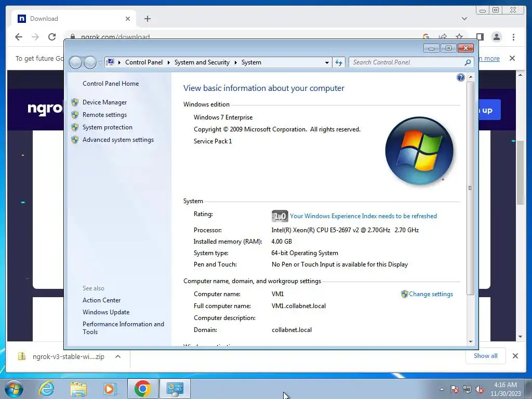Click the 1.0 rating badge icon
Viewport: 532px width, 399px height.
click(280, 216)
